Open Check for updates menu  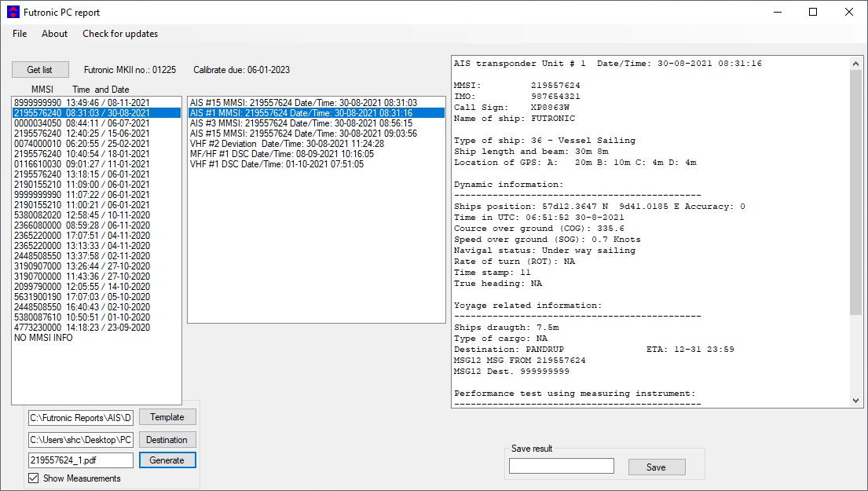(x=120, y=34)
